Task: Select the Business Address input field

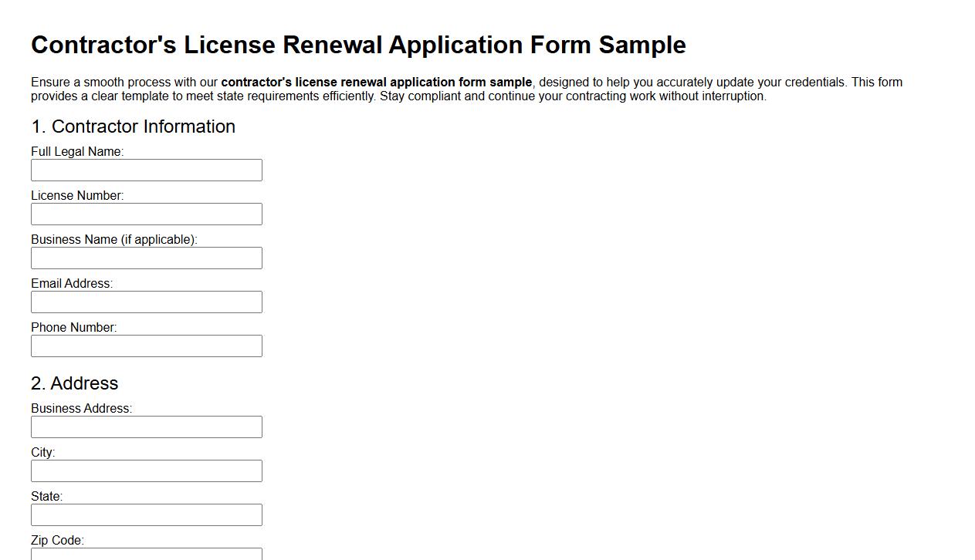Action: (x=146, y=427)
